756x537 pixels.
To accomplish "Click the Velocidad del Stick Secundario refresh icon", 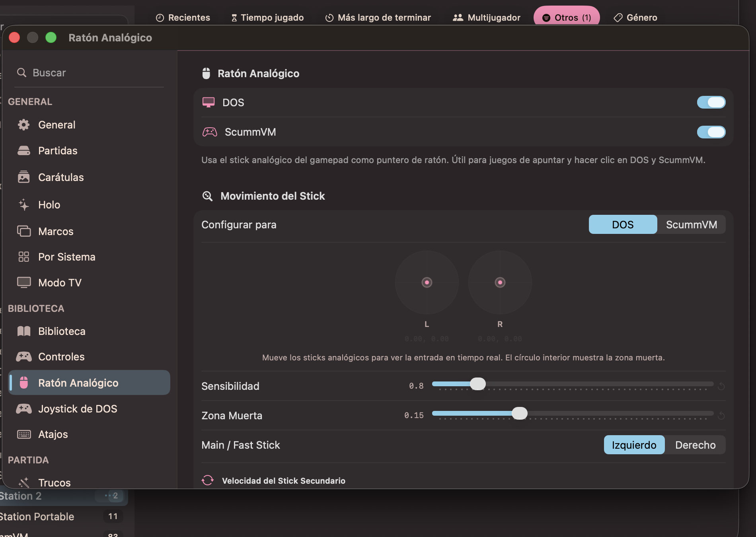I will click(x=208, y=481).
